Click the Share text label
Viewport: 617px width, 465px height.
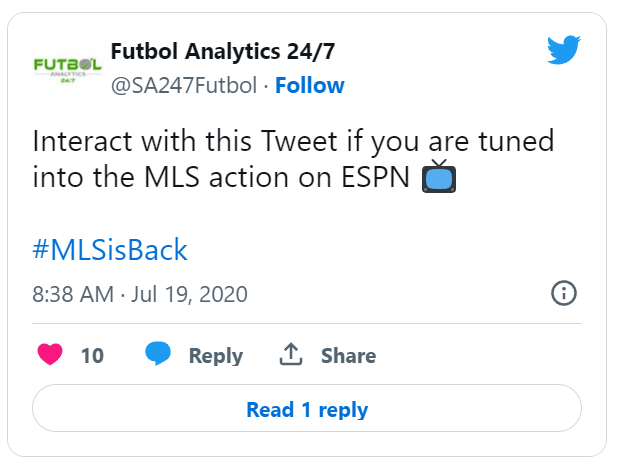348,356
